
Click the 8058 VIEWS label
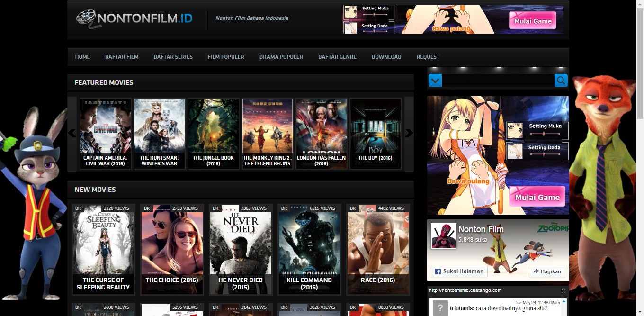(391, 307)
